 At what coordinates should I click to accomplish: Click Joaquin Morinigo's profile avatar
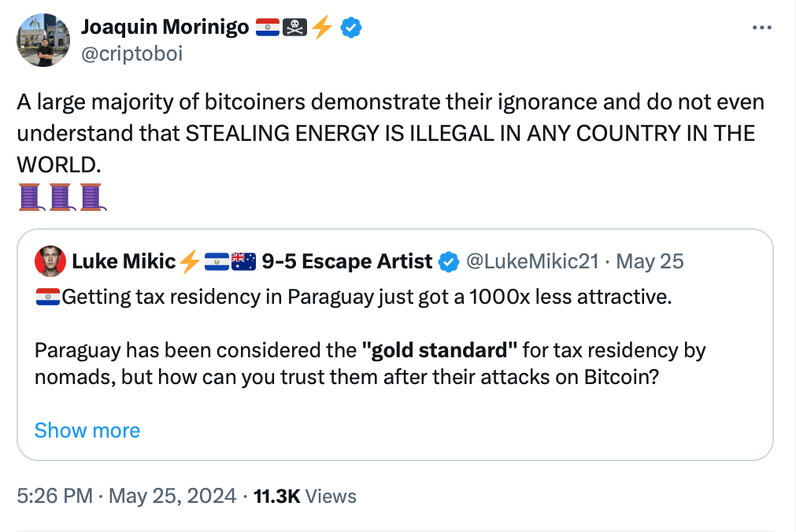click(43, 40)
